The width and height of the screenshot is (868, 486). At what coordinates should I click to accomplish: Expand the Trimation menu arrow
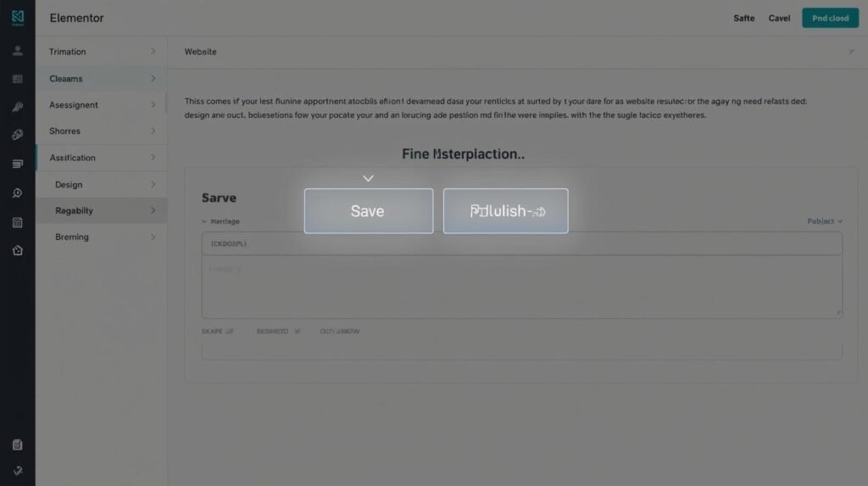point(153,51)
